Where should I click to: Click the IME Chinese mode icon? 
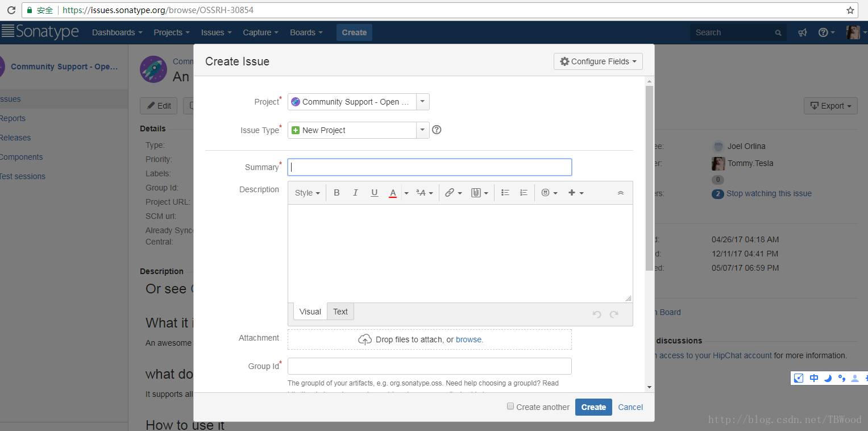point(814,378)
